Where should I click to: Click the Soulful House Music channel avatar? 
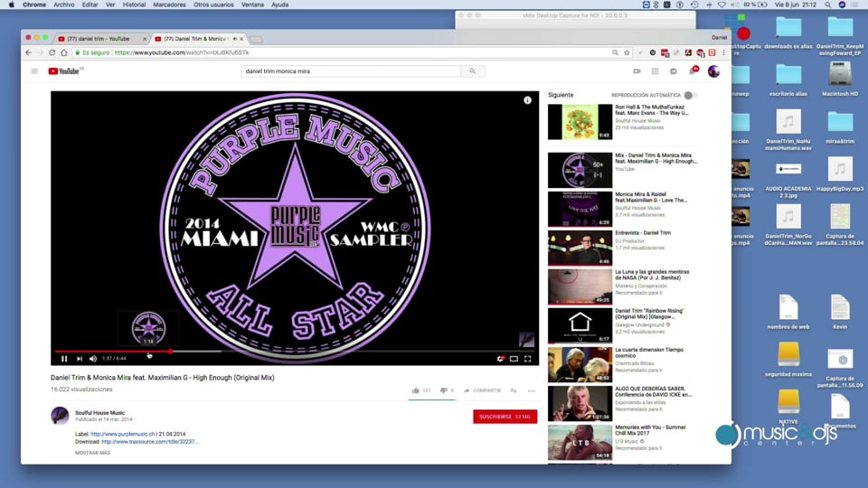60,416
